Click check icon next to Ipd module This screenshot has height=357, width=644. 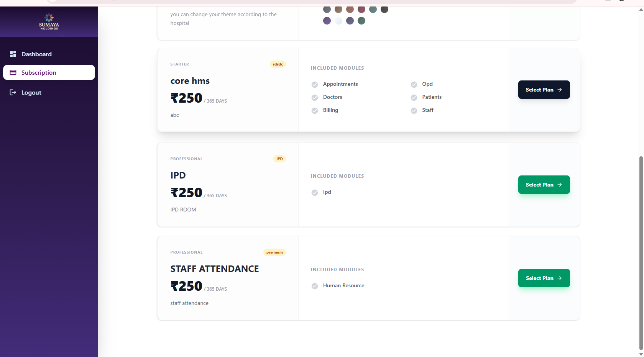tap(315, 193)
